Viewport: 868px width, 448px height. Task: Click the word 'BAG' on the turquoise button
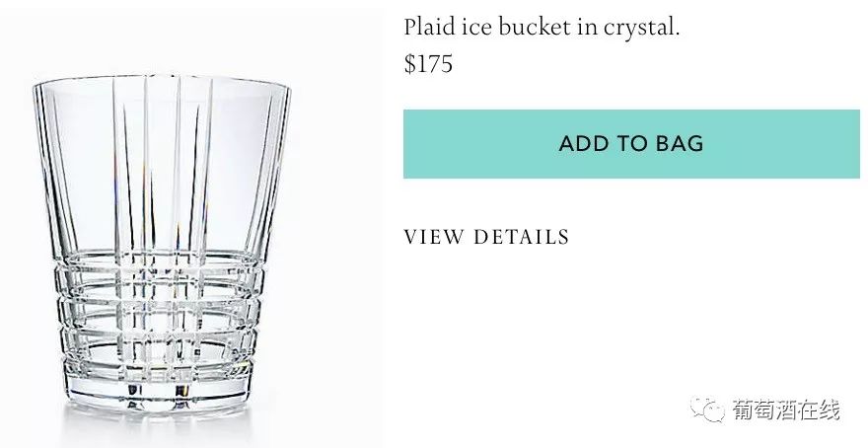680,144
